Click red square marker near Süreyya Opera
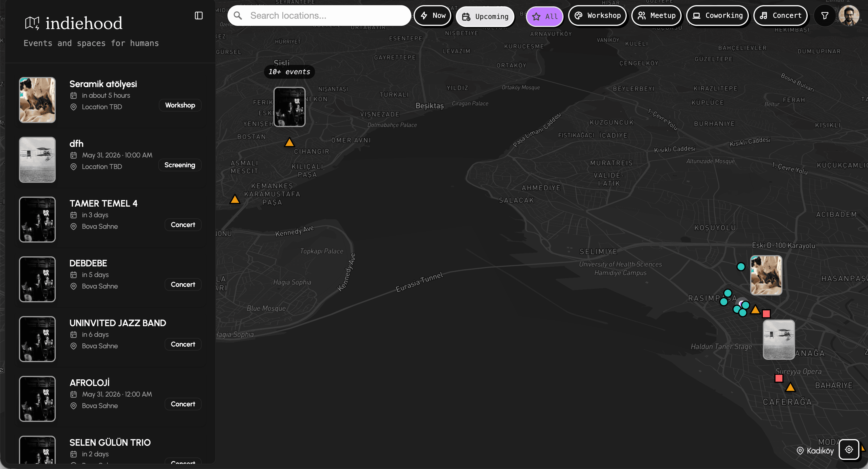The image size is (868, 469). coord(779,378)
